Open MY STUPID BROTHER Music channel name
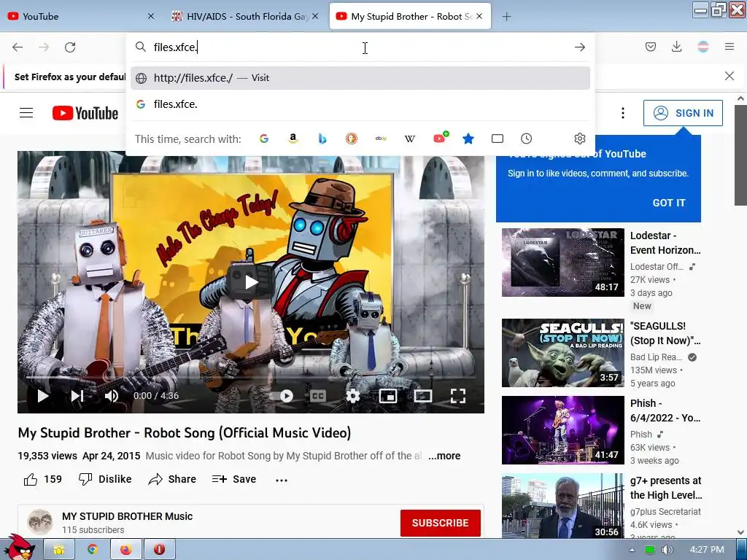 tap(127, 516)
